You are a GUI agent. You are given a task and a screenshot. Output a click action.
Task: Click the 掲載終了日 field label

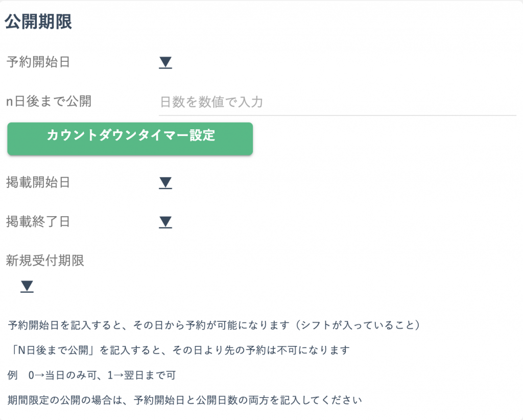point(38,222)
